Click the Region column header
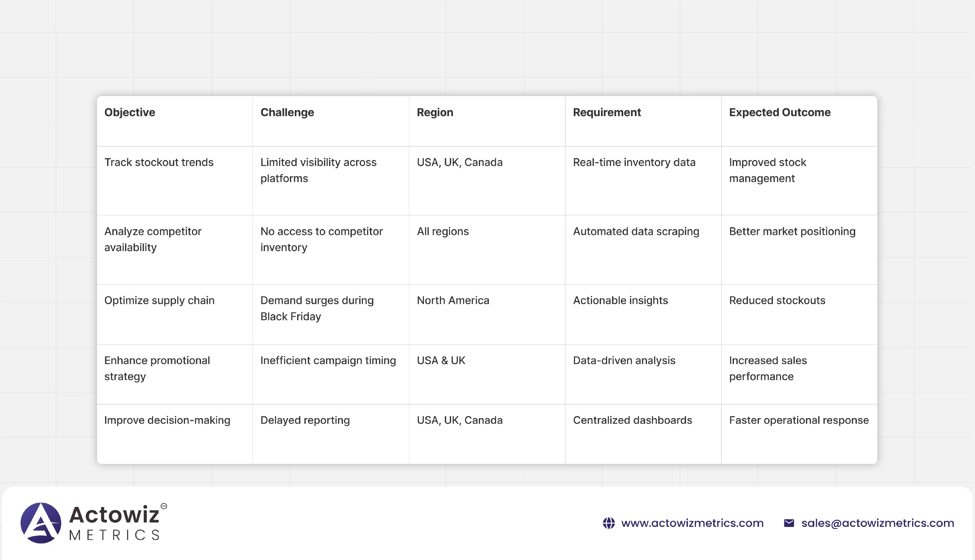This screenshot has height=560, width=975. [435, 112]
